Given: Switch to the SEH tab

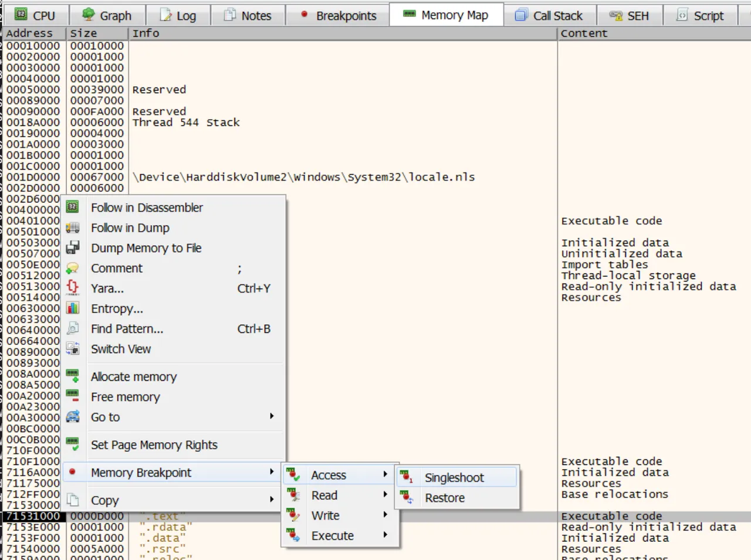Looking at the screenshot, I should coord(630,15).
